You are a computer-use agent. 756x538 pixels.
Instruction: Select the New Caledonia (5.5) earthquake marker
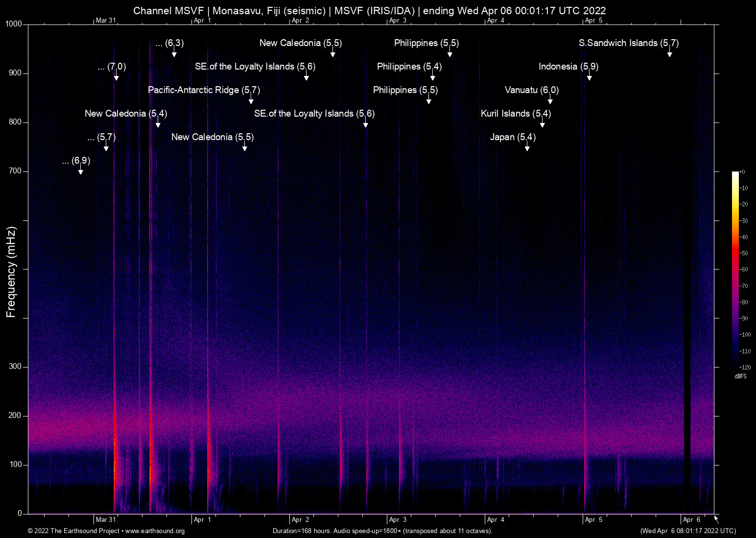click(300, 43)
